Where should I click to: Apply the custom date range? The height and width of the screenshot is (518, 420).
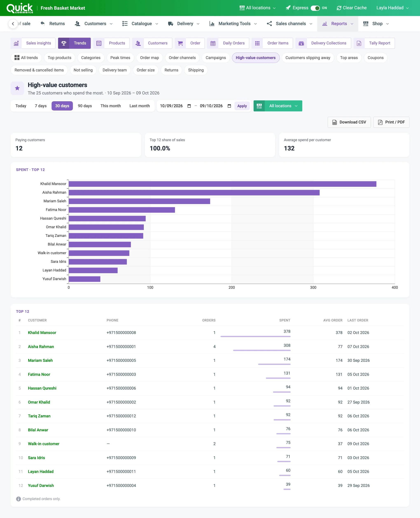242,106
